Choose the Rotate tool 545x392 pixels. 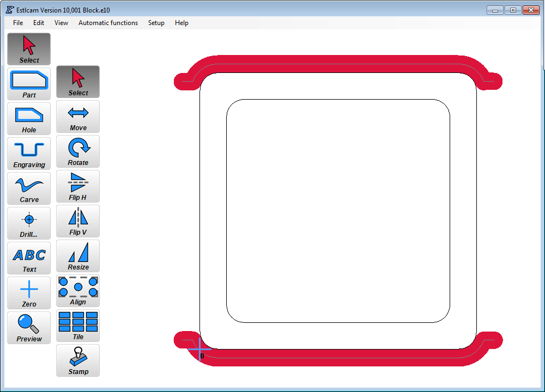pyautogui.click(x=78, y=151)
